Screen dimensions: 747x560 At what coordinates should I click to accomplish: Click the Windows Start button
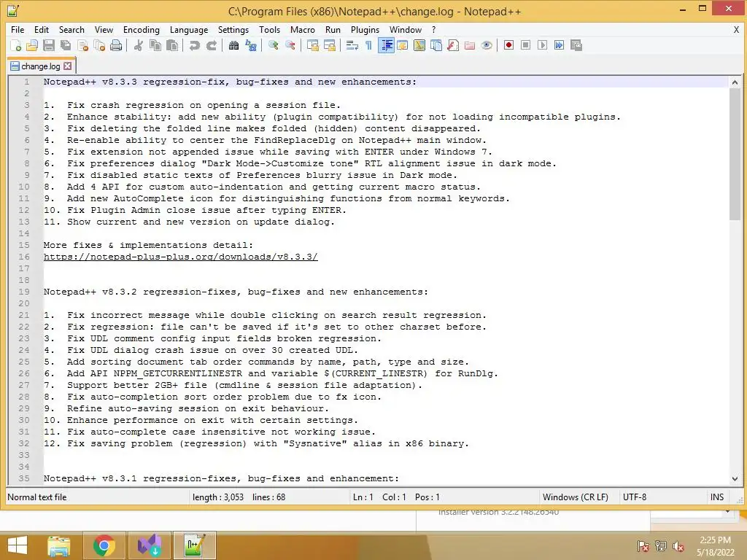18,545
